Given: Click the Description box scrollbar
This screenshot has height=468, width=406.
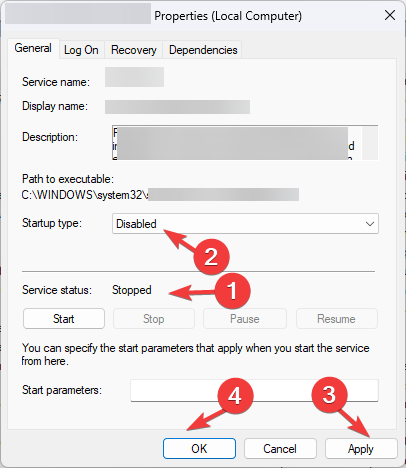Looking at the screenshot, I should 370,143.
